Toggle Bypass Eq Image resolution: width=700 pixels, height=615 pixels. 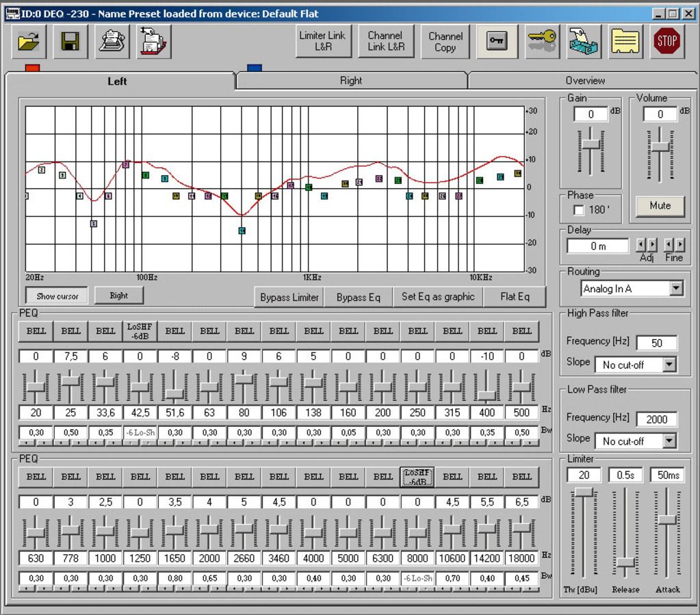(x=359, y=297)
